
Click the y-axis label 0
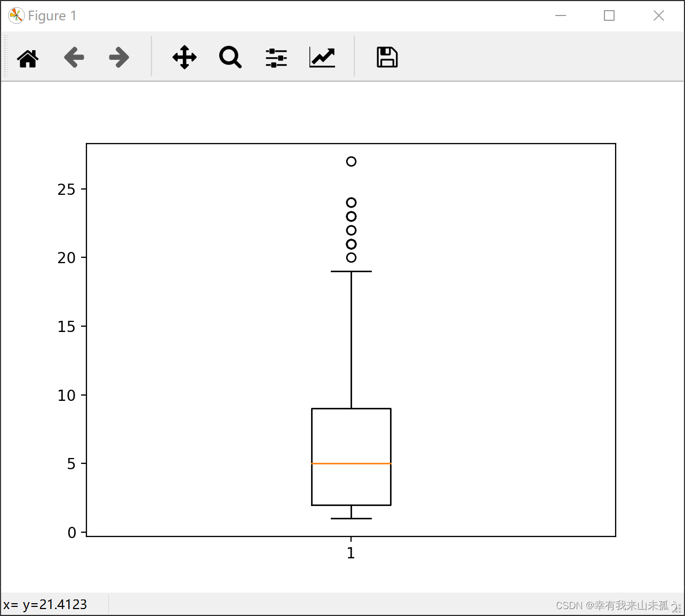pyautogui.click(x=71, y=533)
